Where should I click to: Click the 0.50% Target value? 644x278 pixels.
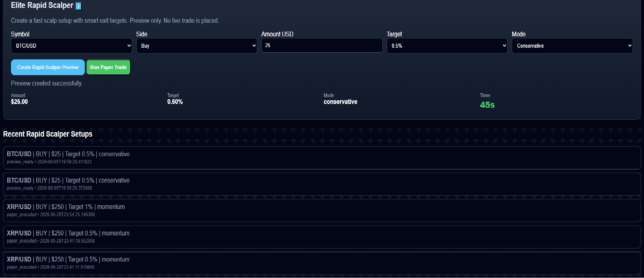coord(175,102)
